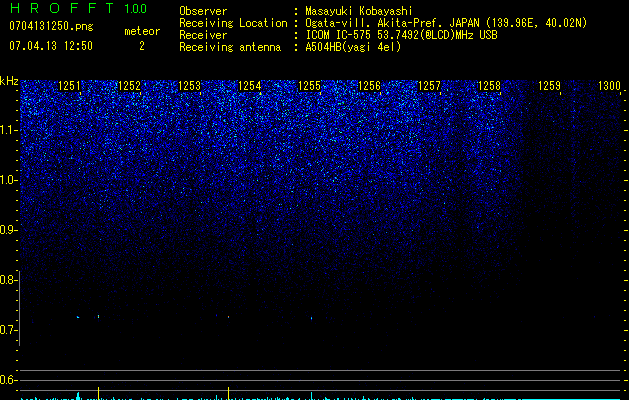Click the observer name Masayuki Kobayashi
This screenshot has width=629, height=400.
click(x=359, y=11)
